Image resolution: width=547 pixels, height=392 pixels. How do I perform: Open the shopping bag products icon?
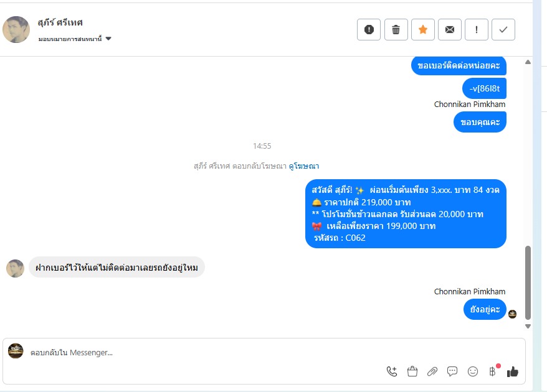[x=412, y=371]
